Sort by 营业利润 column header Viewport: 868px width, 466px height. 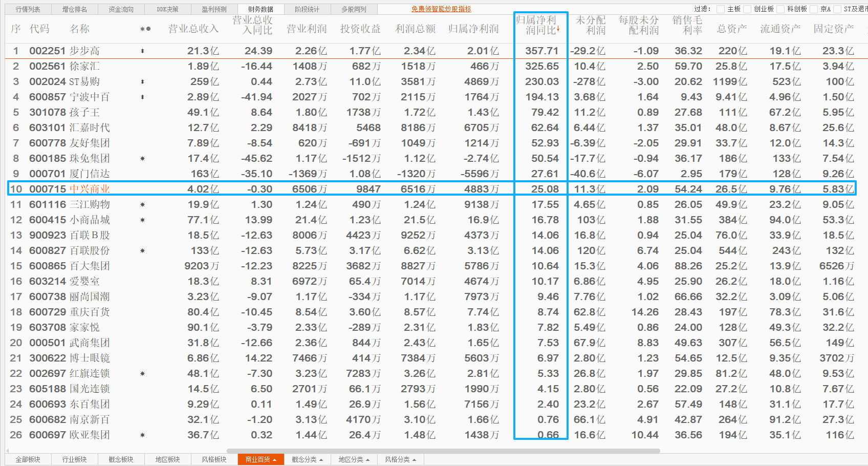pos(307,29)
